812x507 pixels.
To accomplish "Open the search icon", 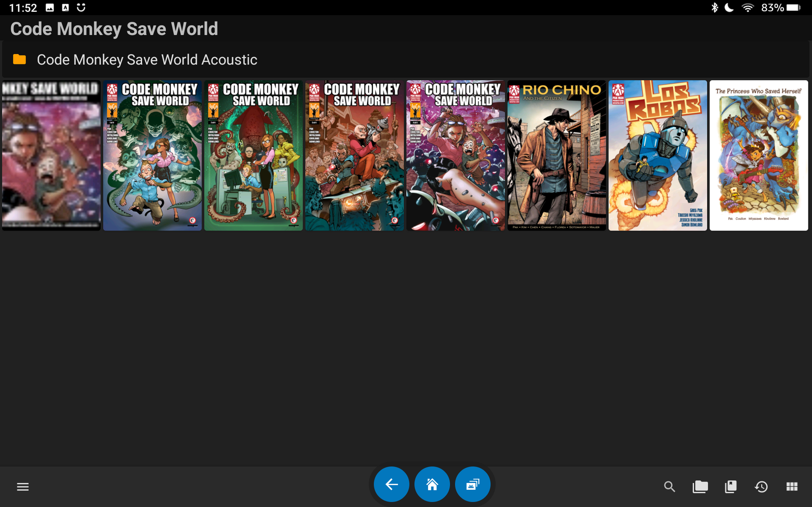I will (669, 486).
